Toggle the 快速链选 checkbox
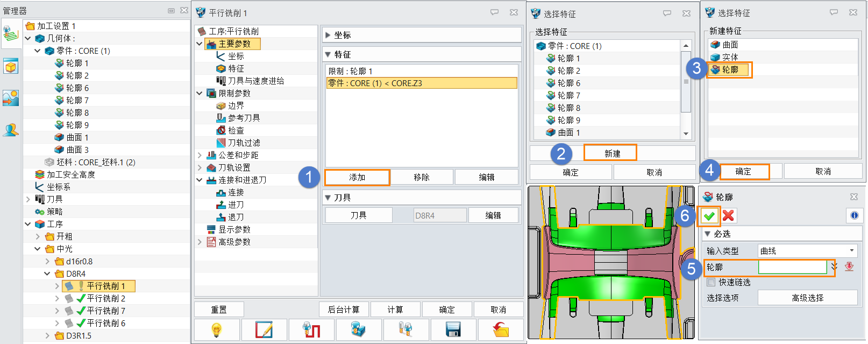 (x=711, y=282)
